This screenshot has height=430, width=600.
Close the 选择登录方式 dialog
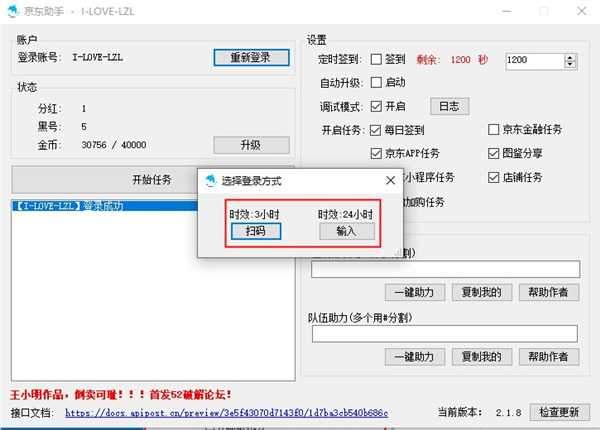390,181
